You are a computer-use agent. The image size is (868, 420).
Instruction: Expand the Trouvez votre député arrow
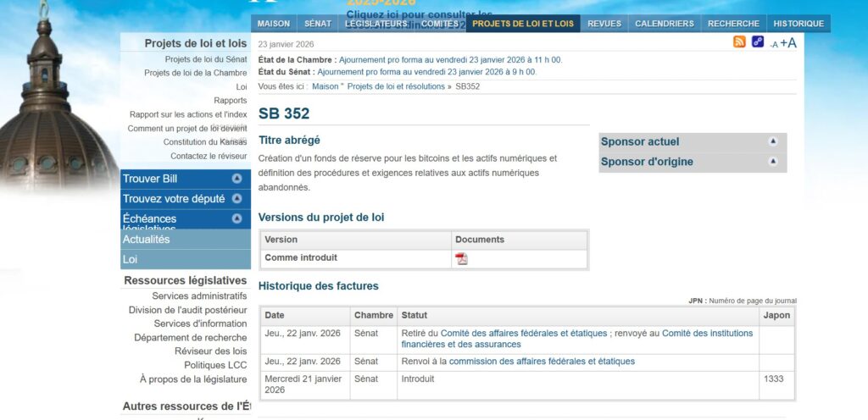coord(236,199)
